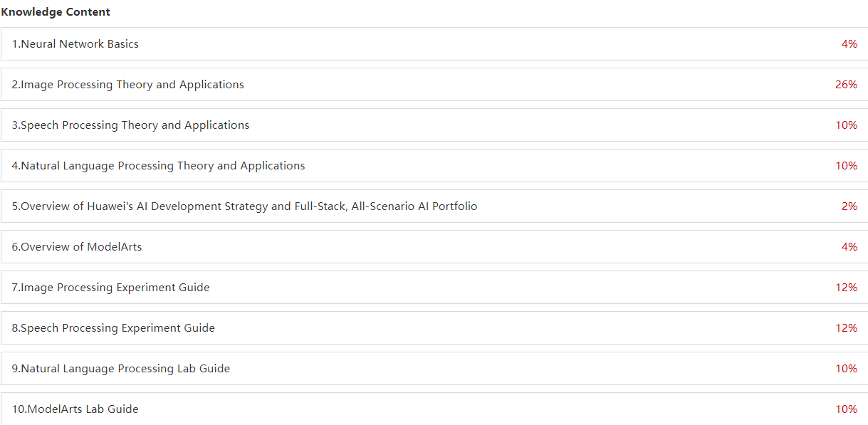
Task: Expand Speech Processing Theory and Applications
Action: (434, 125)
